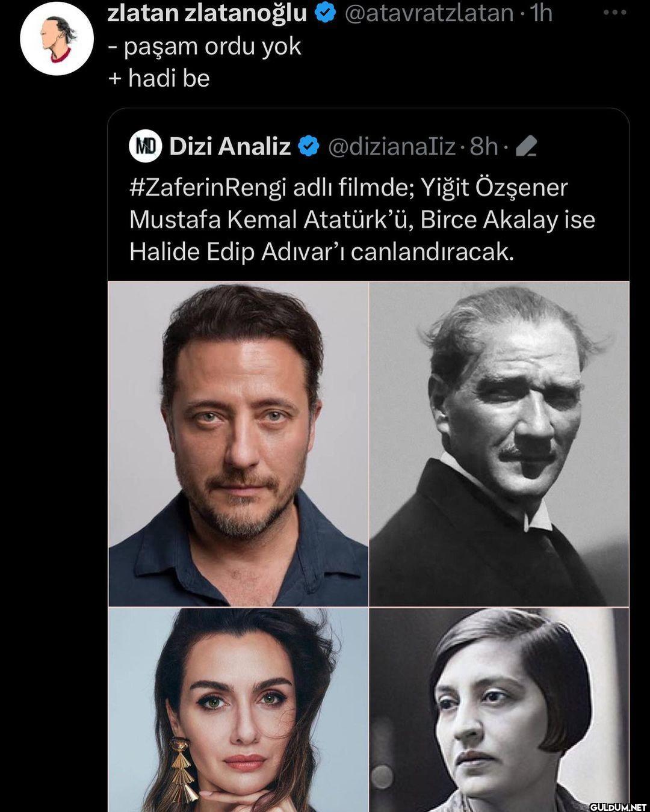Click the GULDUM.NET watermark

(x=617, y=807)
